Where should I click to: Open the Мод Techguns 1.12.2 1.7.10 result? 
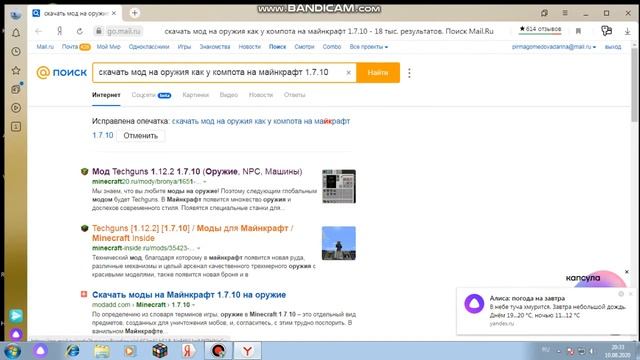(197, 171)
